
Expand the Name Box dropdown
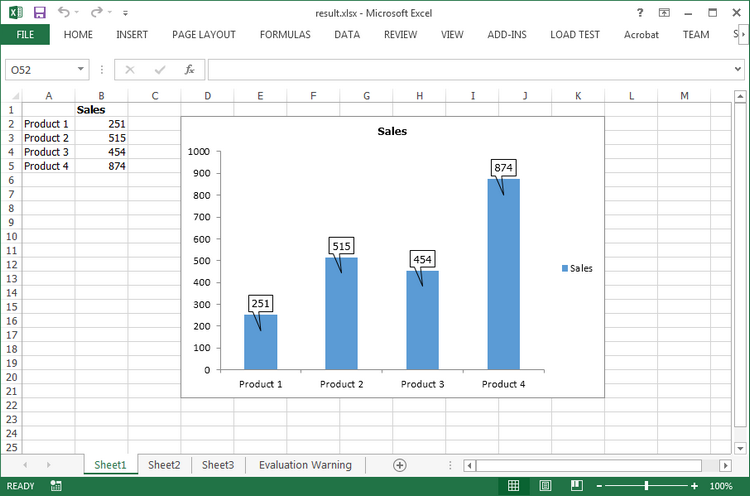pos(81,69)
